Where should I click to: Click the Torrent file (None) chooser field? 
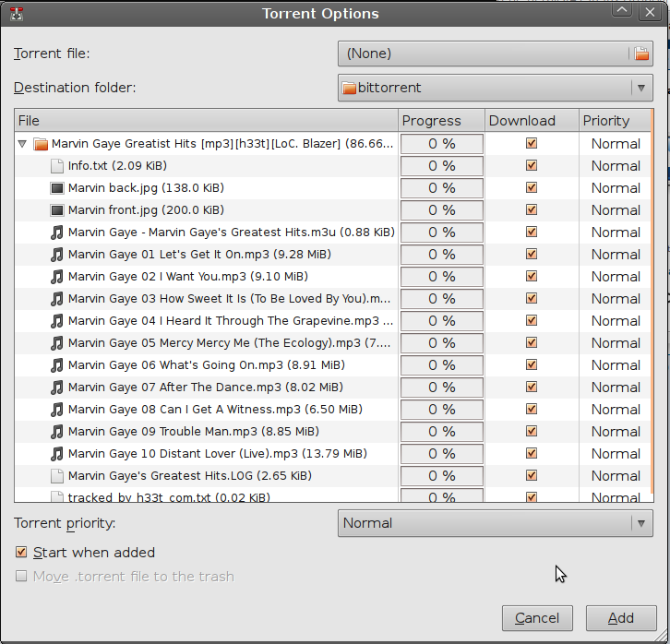[496, 54]
